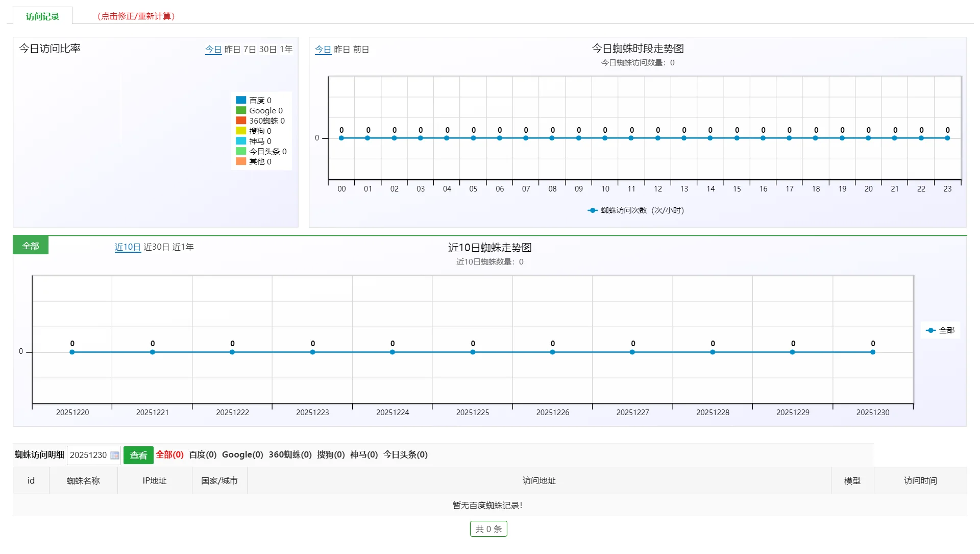Open the calendar picker icon beside date field
The height and width of the screenshot is (554, 980).
[115, 455]
